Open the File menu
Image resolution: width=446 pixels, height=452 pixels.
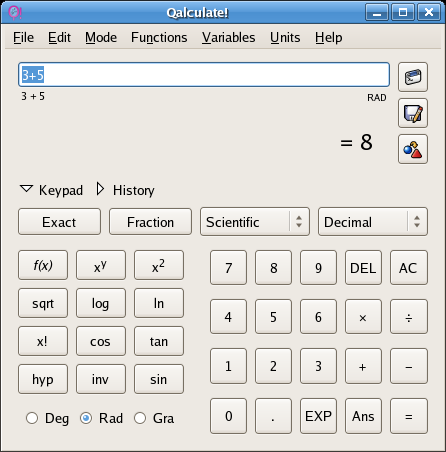[x=23, y=37]
